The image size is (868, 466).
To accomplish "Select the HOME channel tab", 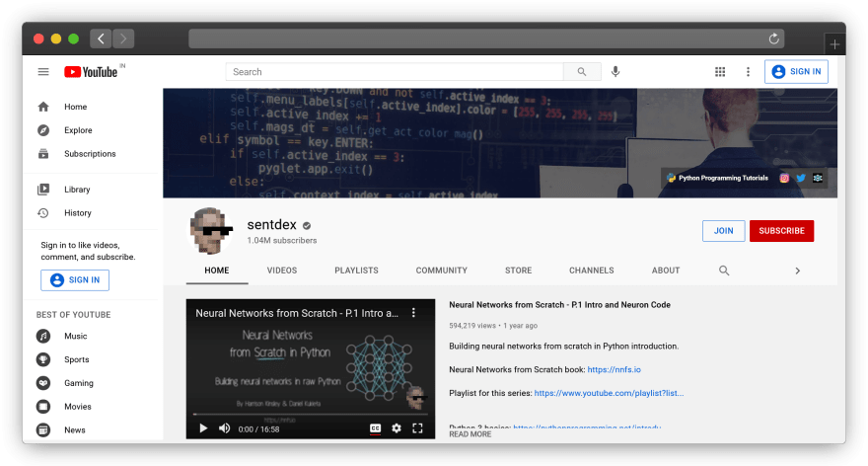I will pos(216,271).
